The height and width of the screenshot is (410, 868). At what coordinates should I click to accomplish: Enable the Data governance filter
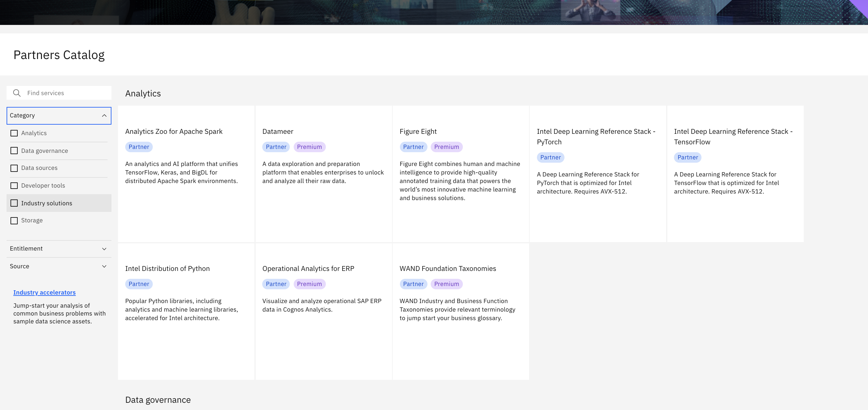pos(14,150)
